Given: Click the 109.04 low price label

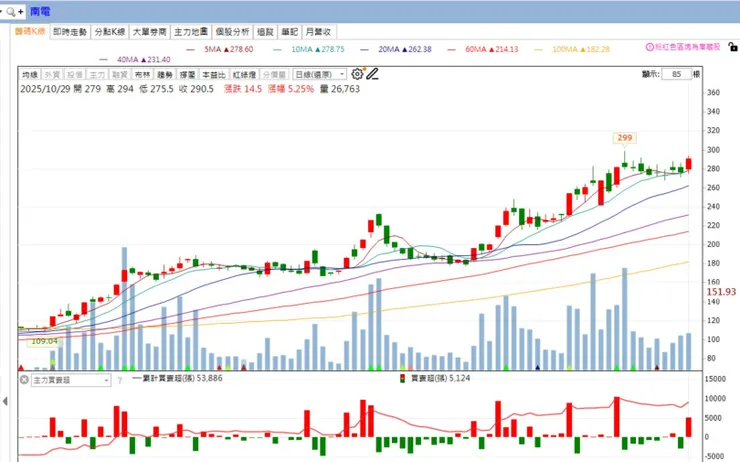Looking at the screenshot, I should (x=44, y=341).
